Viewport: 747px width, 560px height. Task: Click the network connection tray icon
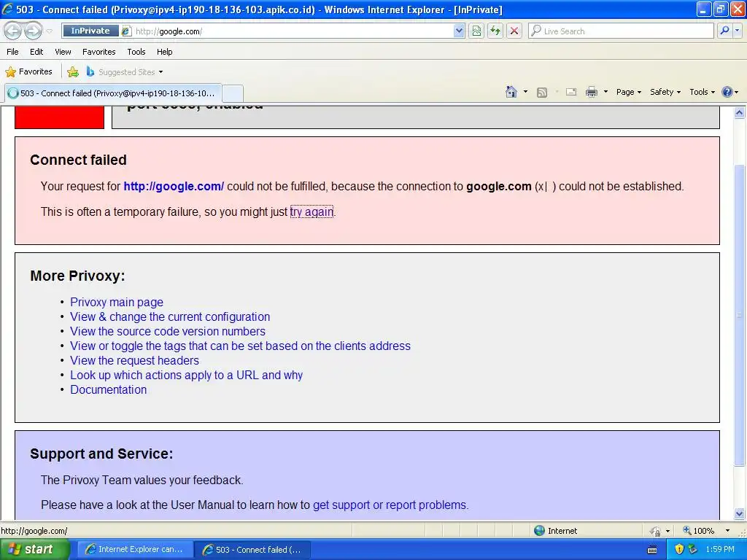[693, 550]
